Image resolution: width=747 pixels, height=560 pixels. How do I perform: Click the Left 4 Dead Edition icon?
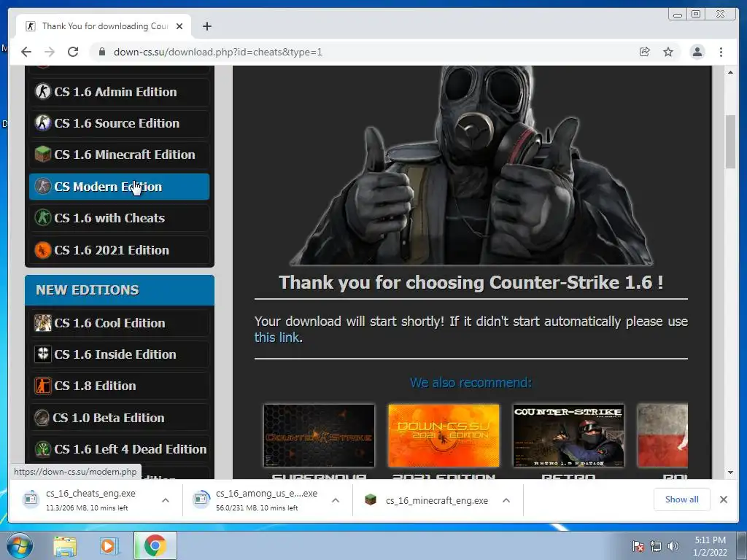coord(43,448)
